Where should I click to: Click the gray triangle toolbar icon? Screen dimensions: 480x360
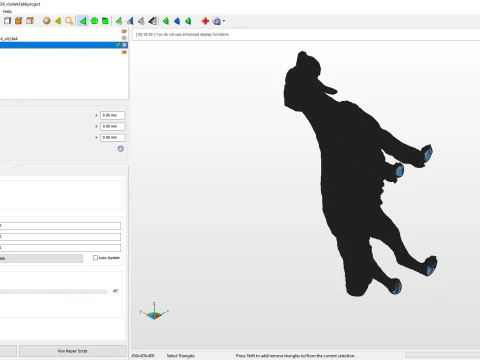(141, 21)
